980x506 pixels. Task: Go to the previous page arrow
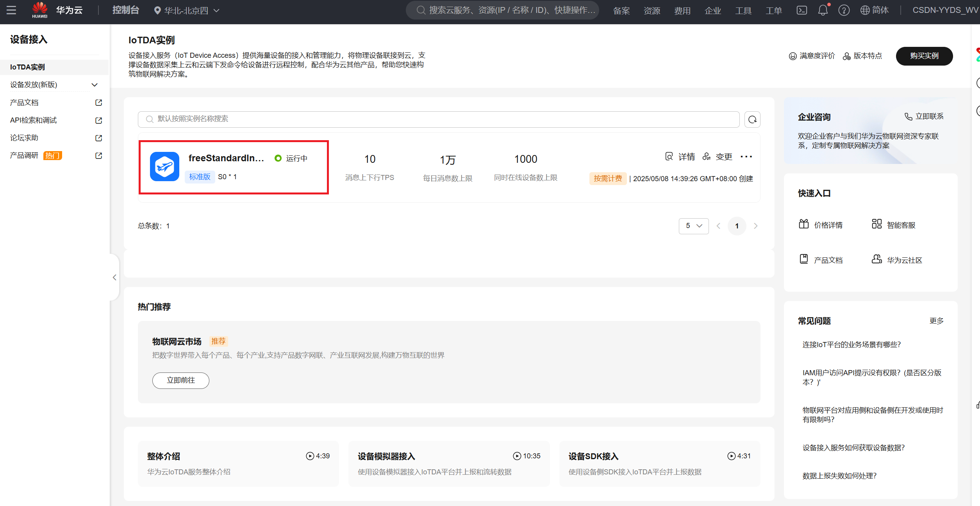tap(718, 226)
